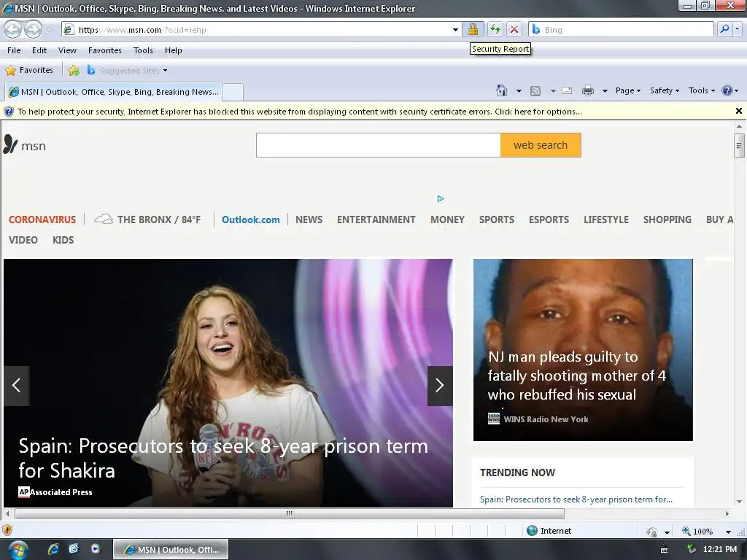The height and width of the screenshot is (560, 747).
Task: Open the CORONAVIRUS link
Action: pos(42,219)
